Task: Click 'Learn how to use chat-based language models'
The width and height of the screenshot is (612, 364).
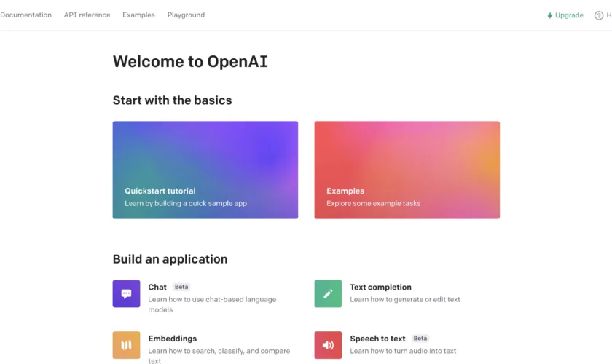Action: click(x=212, y=304)
